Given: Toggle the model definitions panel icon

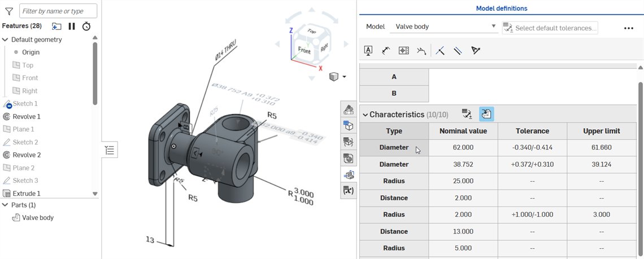Looking at the screenshot, I should click(x=349, y=174).
